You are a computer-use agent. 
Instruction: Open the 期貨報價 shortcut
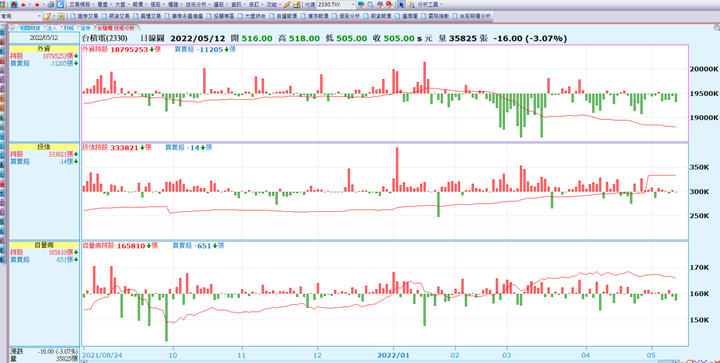coord(377,16)
